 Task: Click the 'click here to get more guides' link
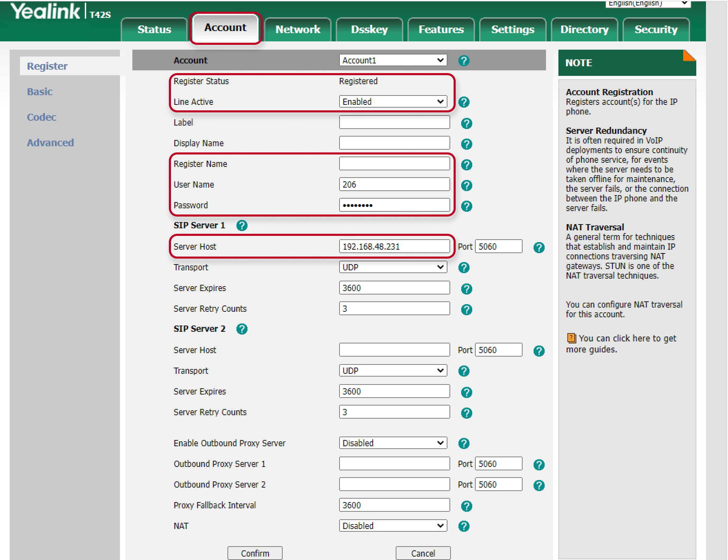pos(621,344)
